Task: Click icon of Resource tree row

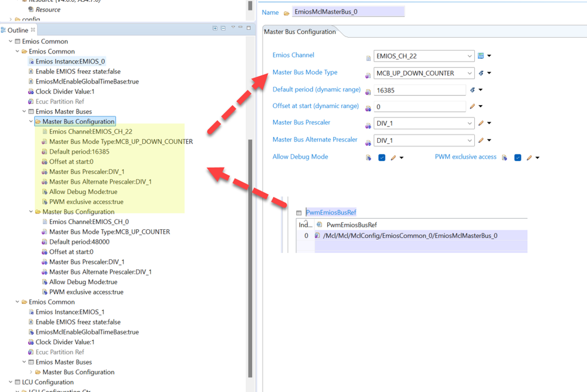Action: point(31,9)
